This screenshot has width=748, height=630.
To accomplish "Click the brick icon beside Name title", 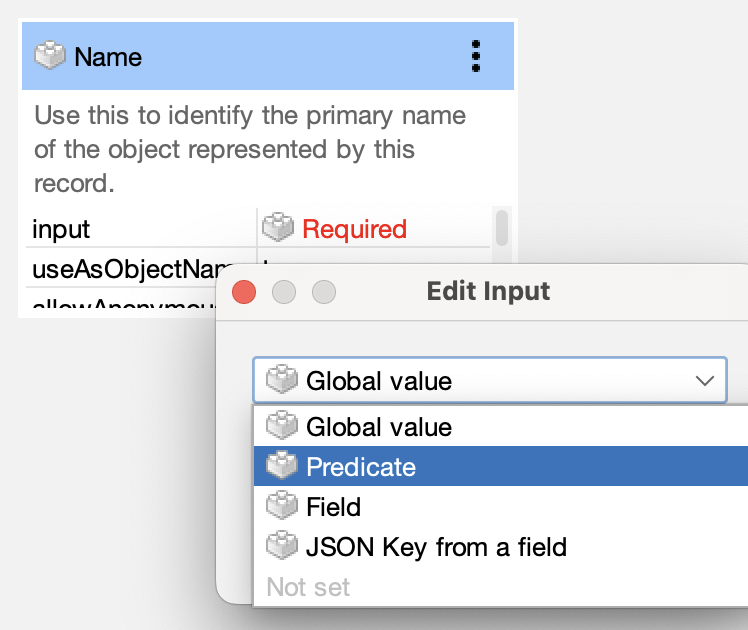I will [50, 56].
